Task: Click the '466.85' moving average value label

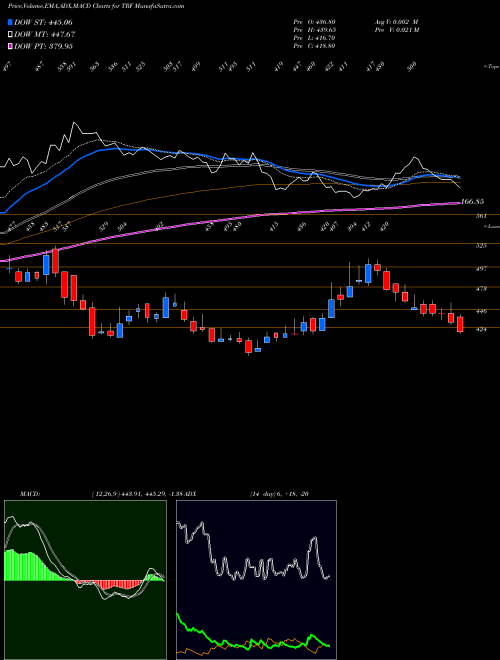Action: click(x=472, y=202)
